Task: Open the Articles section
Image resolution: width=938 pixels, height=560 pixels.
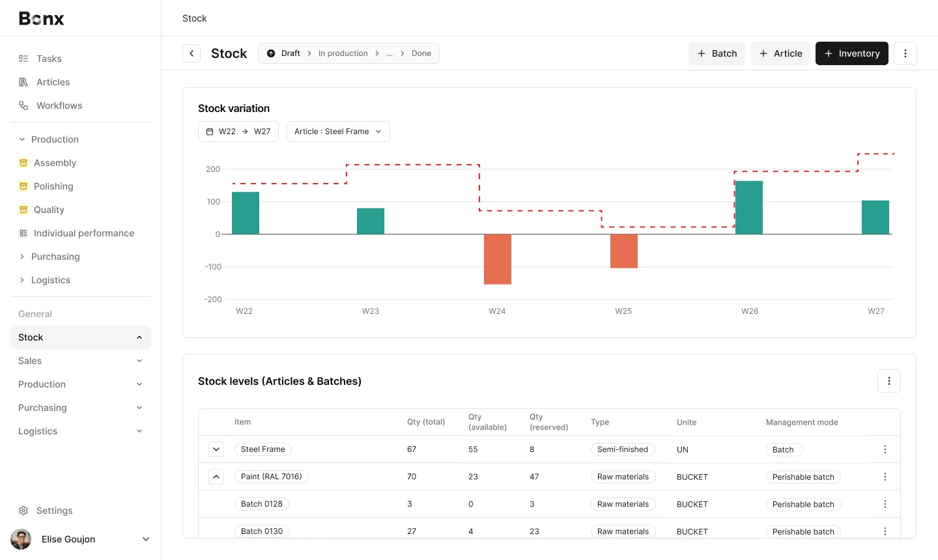Action: tap(44, 82)
